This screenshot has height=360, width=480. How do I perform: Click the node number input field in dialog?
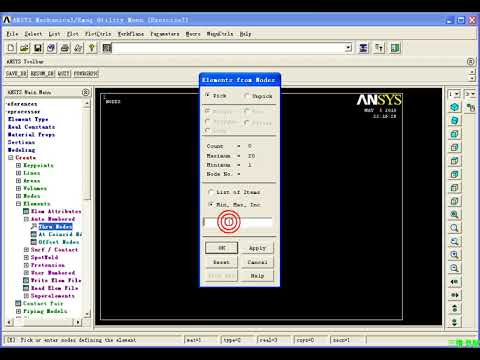coord(238,222)
